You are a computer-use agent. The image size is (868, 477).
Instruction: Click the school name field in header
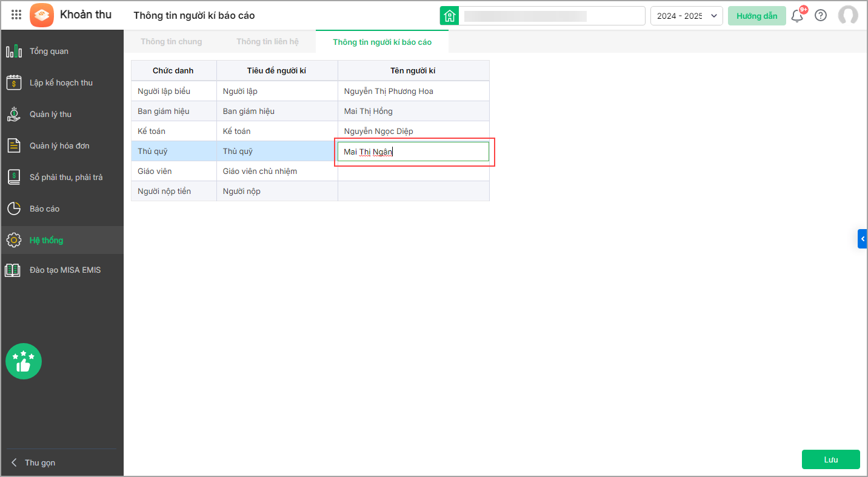(552, 16)
